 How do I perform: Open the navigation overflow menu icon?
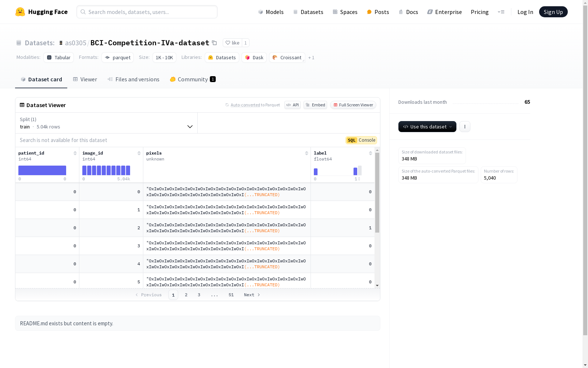(x=501, y=12)
